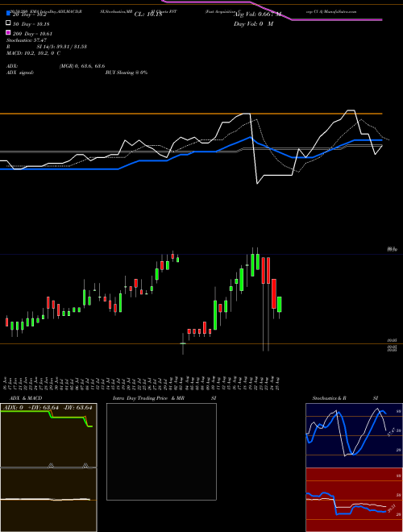Click the 'MACD: 10.2, 10.2, 0 C' line
Screen dimensions: 403x532
click(x=34, y=53)
